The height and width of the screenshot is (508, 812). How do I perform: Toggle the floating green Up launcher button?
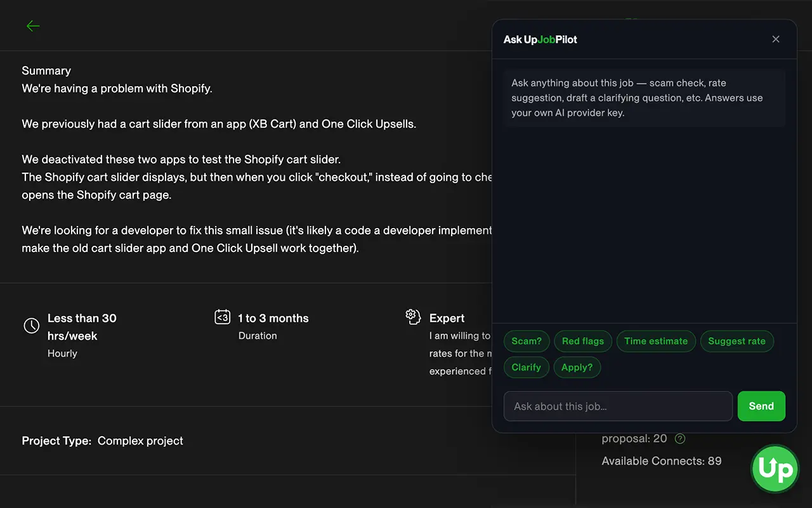click(775, 469)
